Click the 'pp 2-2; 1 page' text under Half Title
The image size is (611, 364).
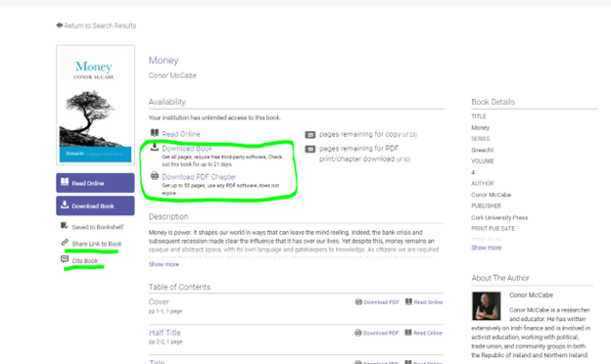tap(165, 341)
